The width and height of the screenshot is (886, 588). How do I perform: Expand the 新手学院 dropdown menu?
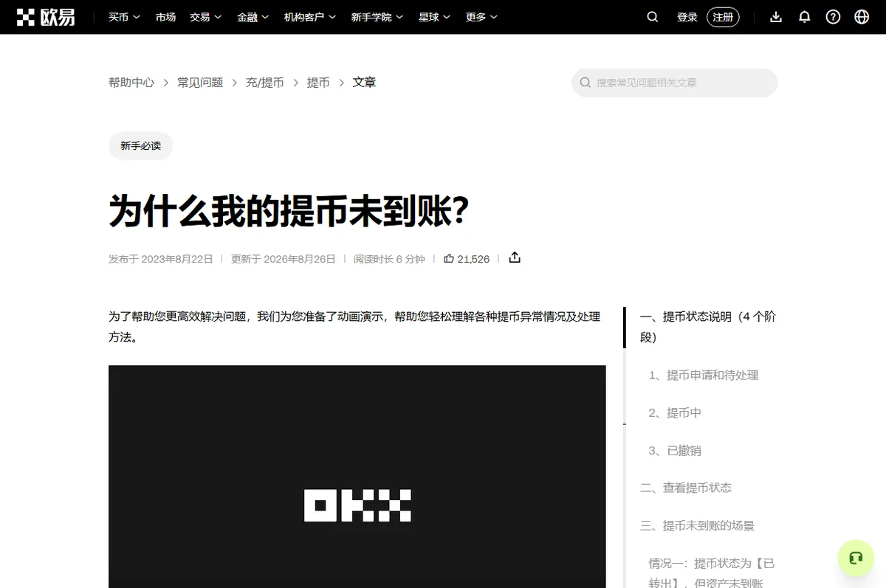[377, 17]
